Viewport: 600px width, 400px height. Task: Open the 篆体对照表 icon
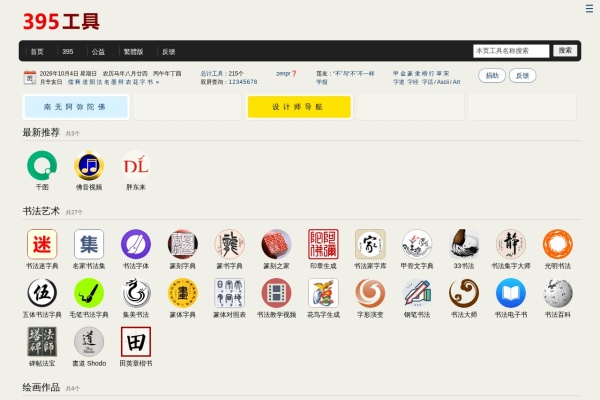coord(230,293)
